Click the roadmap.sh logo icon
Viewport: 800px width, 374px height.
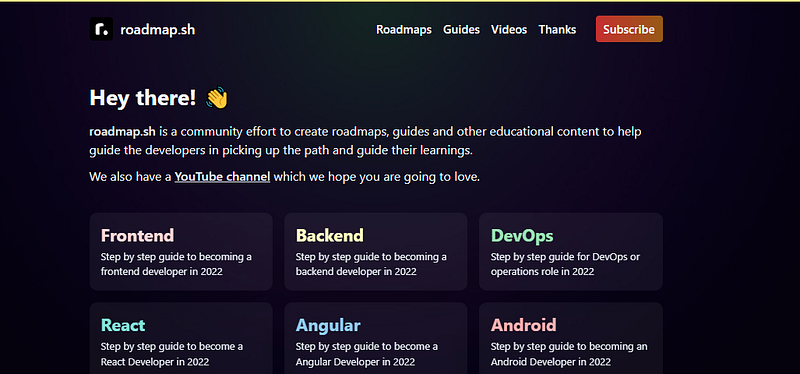101,29
